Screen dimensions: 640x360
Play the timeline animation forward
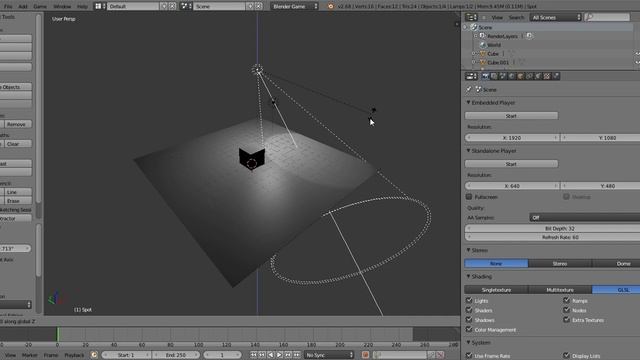(280, 355)
